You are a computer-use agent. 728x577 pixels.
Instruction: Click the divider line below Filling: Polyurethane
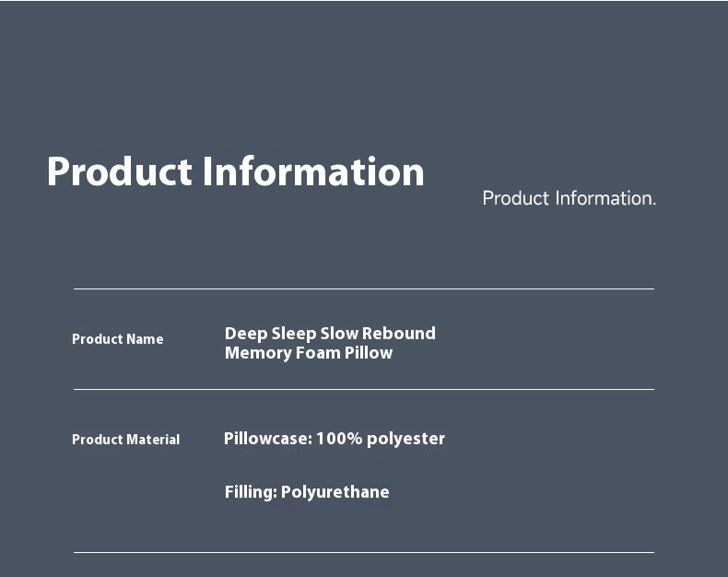tap(364, 552)
